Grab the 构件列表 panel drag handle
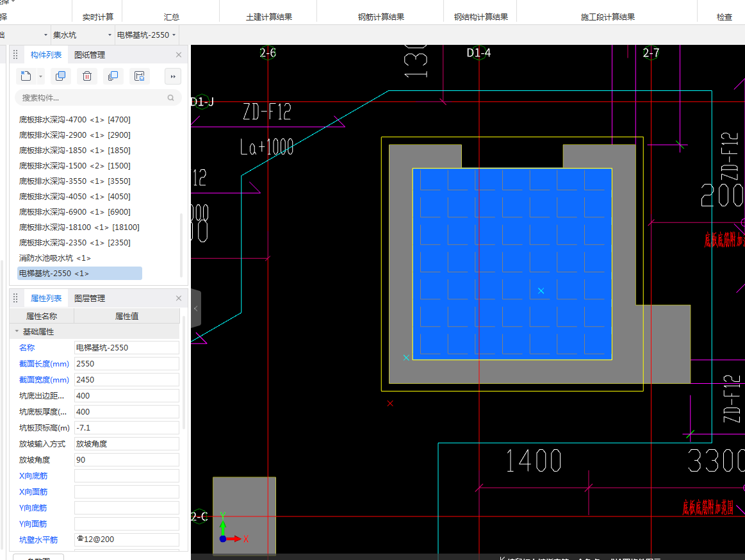The width and height of the screenshot is (745, 560). pos(15,54)
